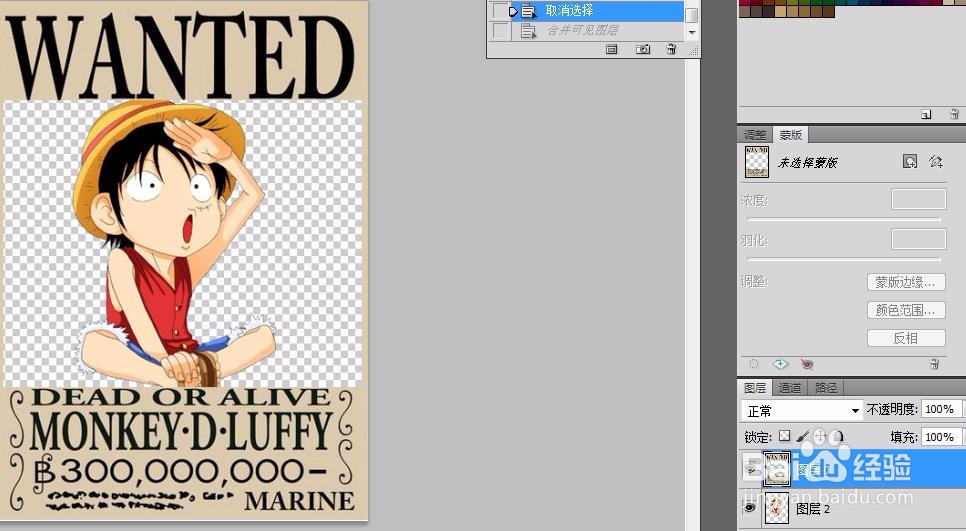Delete swatch via swatches trash icon
The height and width of the screenshot is (531, 966).
(954, 114)
